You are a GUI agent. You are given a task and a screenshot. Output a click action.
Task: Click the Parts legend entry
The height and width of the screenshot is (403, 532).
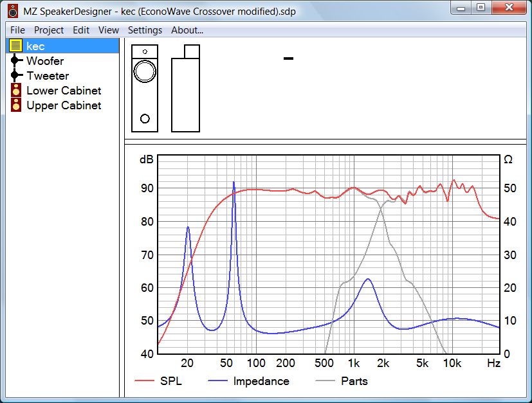click(342, 381)
